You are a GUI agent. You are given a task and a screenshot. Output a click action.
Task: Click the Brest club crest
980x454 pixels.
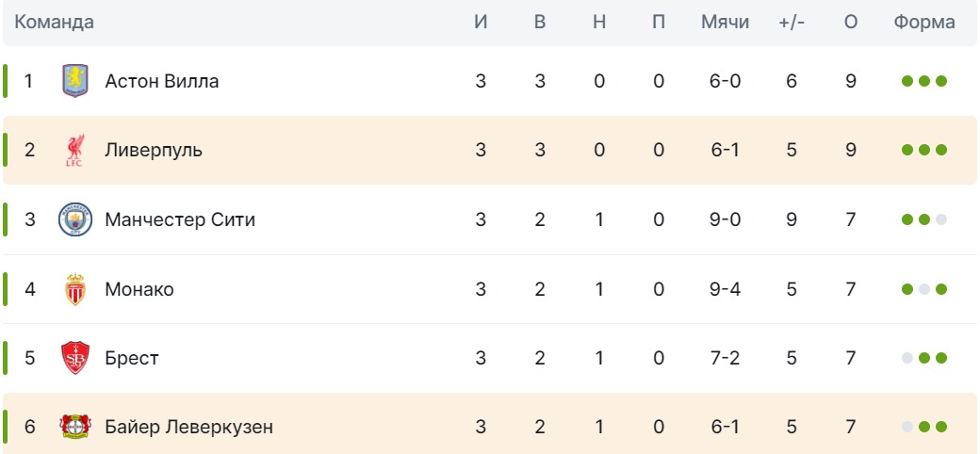74,358
